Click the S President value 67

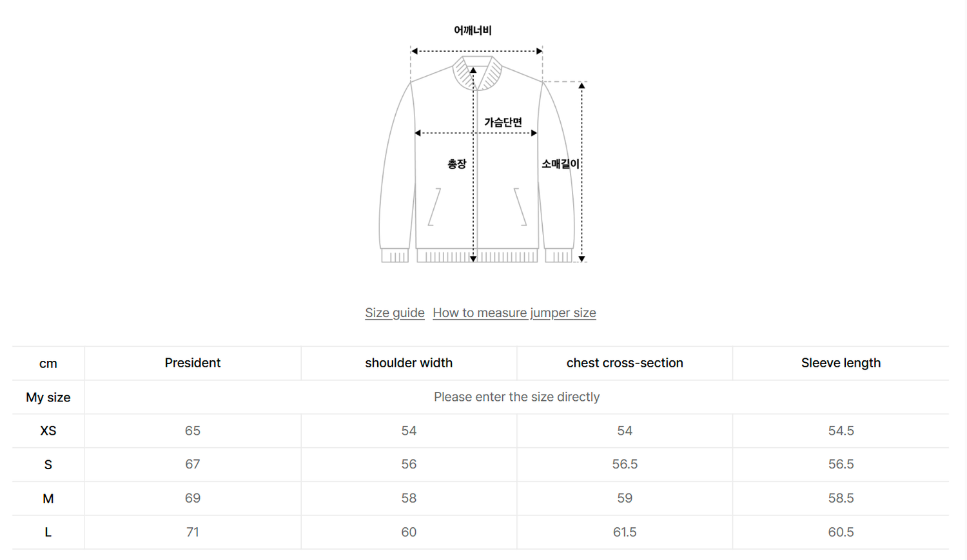point(192,465)
